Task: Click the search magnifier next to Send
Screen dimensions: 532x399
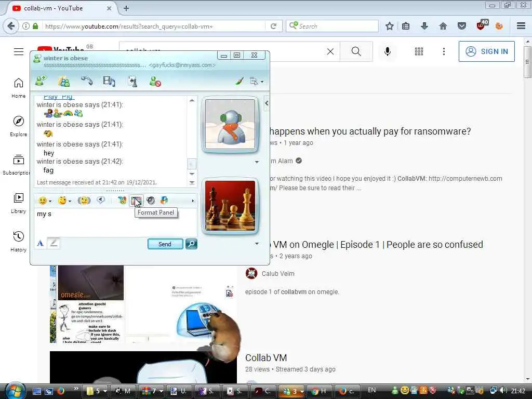Action: [191, 244]
